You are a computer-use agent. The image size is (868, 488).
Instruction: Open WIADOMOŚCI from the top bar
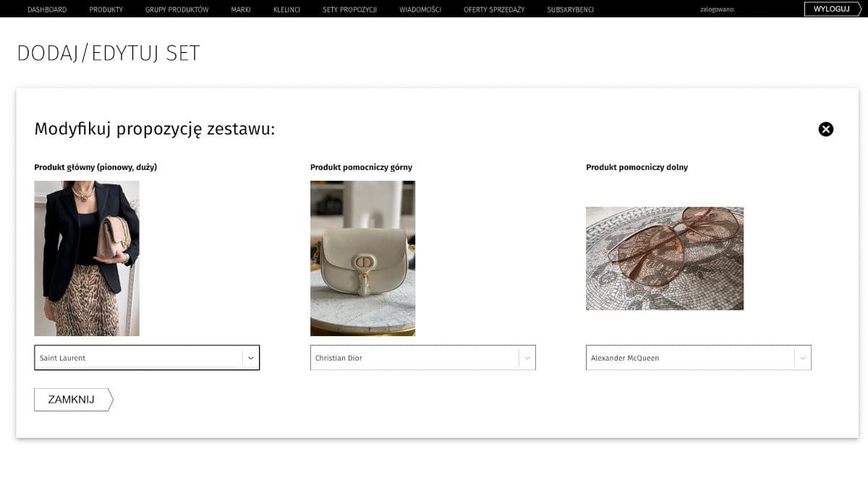pyautogui.click(x=420, y=9)
